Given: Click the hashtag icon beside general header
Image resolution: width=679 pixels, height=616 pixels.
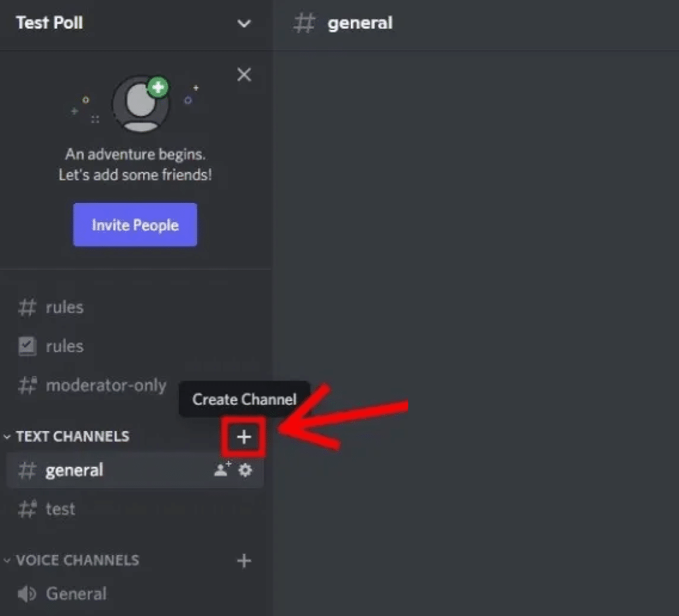Looking at the screenshot, I should (304, 23).
